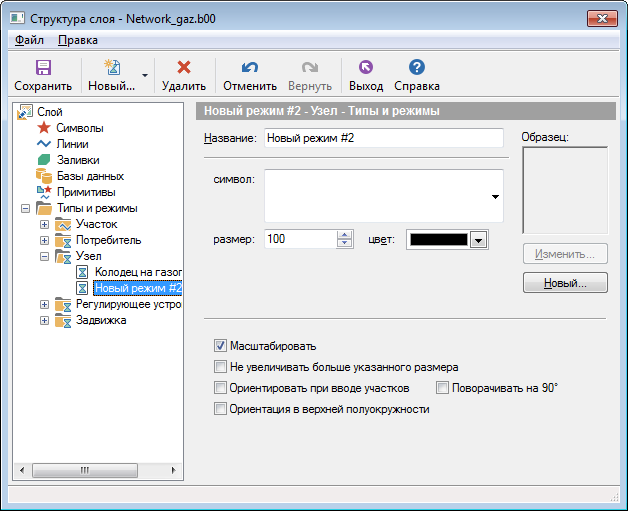Expand the Участок tree node
628x511 pixels.
(x=44, y=224)
